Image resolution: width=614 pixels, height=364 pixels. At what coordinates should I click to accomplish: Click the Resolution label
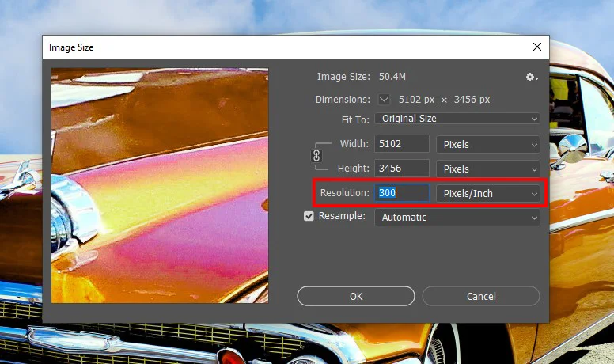[344, 193]
